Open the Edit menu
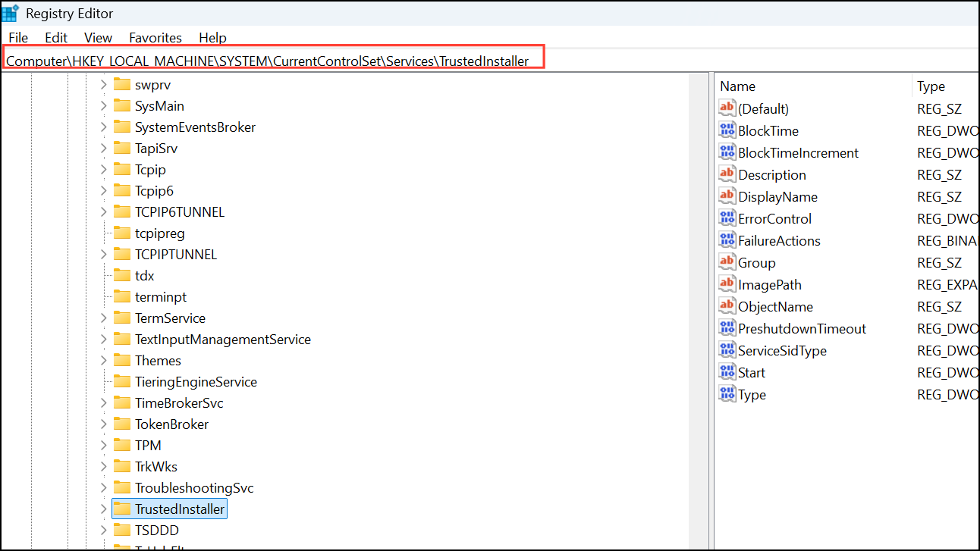The width and height of the screenshot is (980, 551). 56,37
